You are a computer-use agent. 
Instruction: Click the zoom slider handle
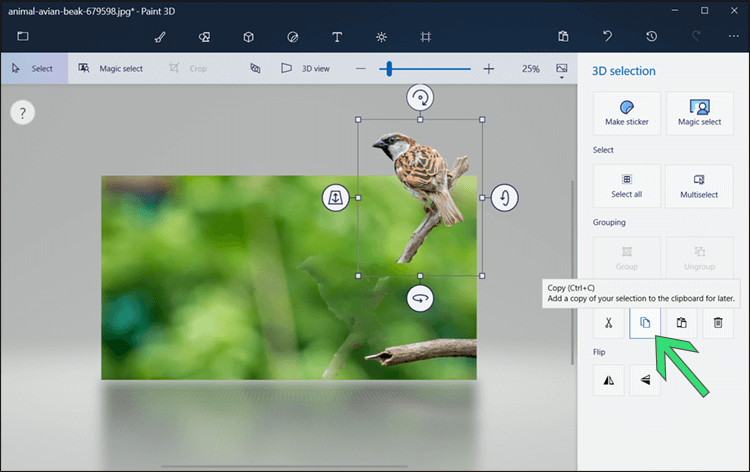tap(389, 69)
